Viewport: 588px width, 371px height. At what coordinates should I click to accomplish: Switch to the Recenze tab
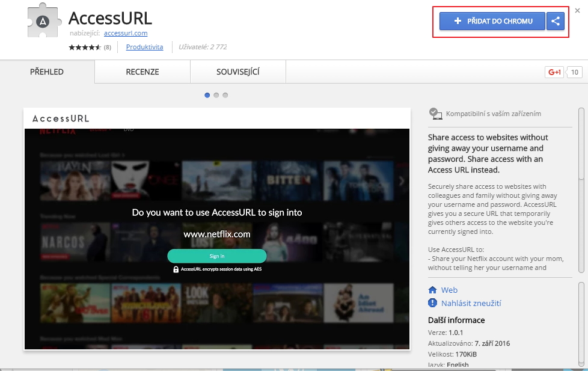142,72
